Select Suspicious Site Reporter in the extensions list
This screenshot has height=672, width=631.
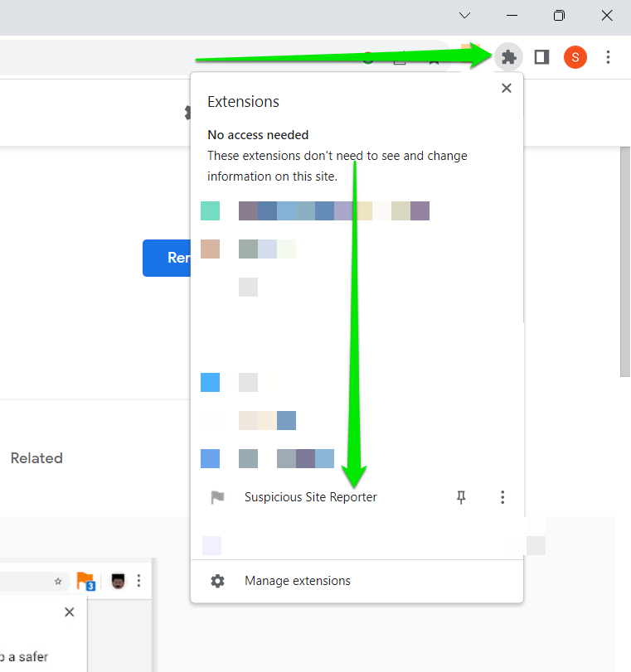coord(310,497)
